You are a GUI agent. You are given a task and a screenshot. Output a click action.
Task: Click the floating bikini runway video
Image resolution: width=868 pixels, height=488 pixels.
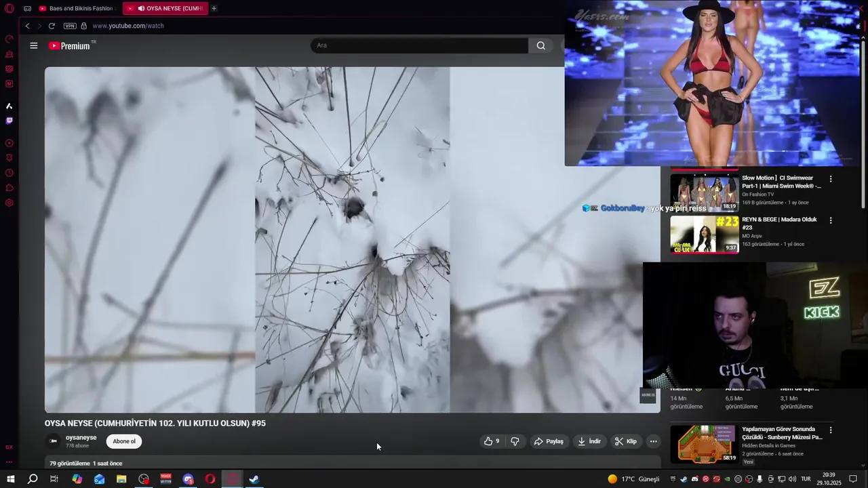coord(712,83)
